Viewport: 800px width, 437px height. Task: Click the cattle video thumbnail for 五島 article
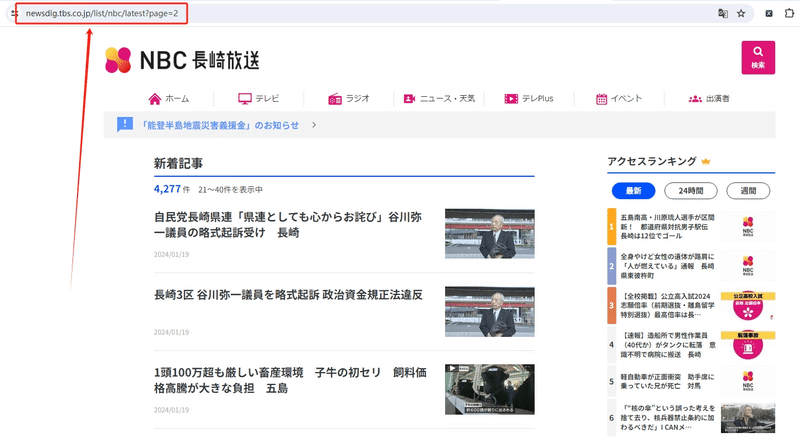[x=489, y=389]
